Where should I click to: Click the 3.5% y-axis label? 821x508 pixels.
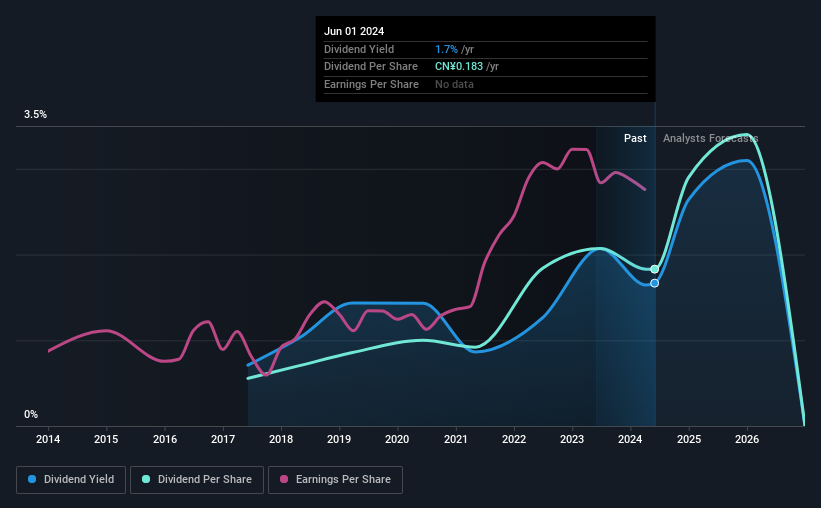click(x=35, y=114)
